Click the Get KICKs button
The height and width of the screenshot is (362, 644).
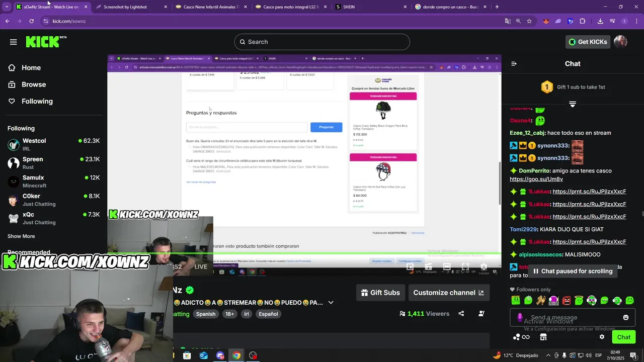[588, 42]
